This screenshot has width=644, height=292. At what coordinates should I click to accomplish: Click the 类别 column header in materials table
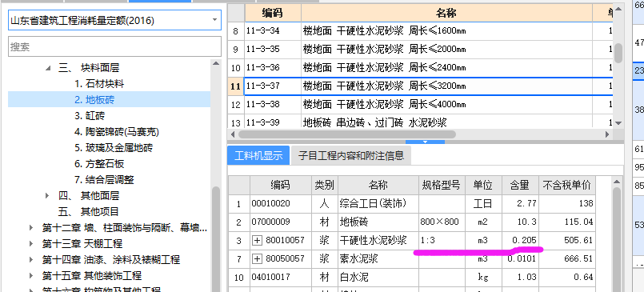click(x=325, y=186)
